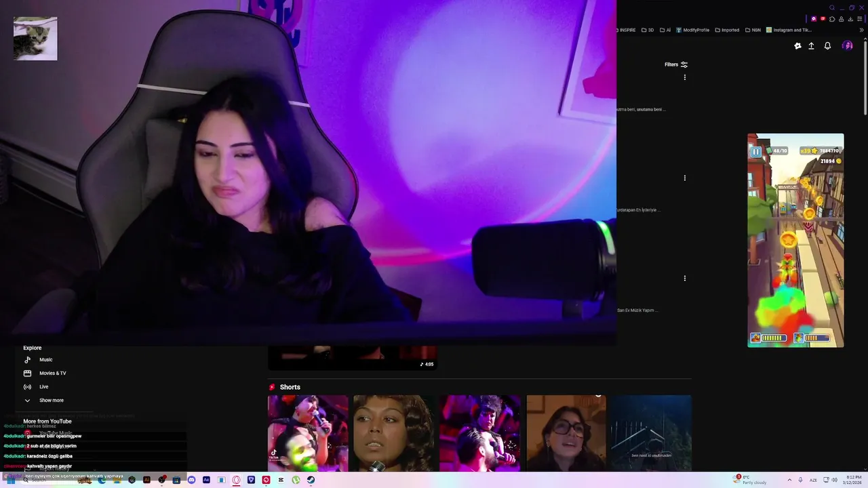This screenshot has width=868, height=488.
Task: Click the Subway Surfers gameplay video
Action: pos(795,240)
